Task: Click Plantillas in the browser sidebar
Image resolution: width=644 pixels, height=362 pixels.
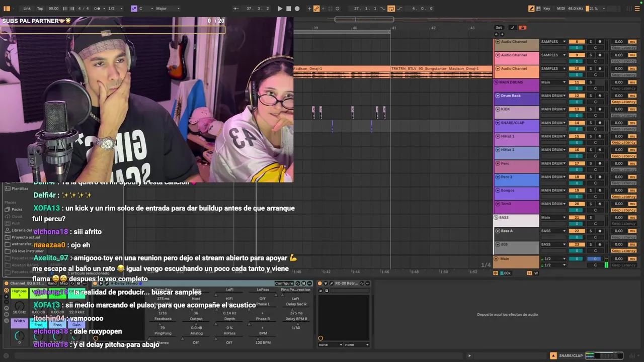Action: click(20, 189)
